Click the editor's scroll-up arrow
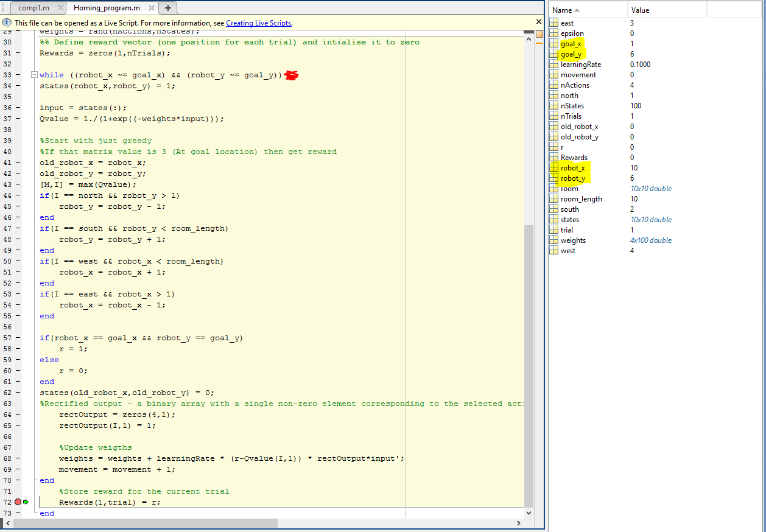The image size is (766, 532). point(529,39)
